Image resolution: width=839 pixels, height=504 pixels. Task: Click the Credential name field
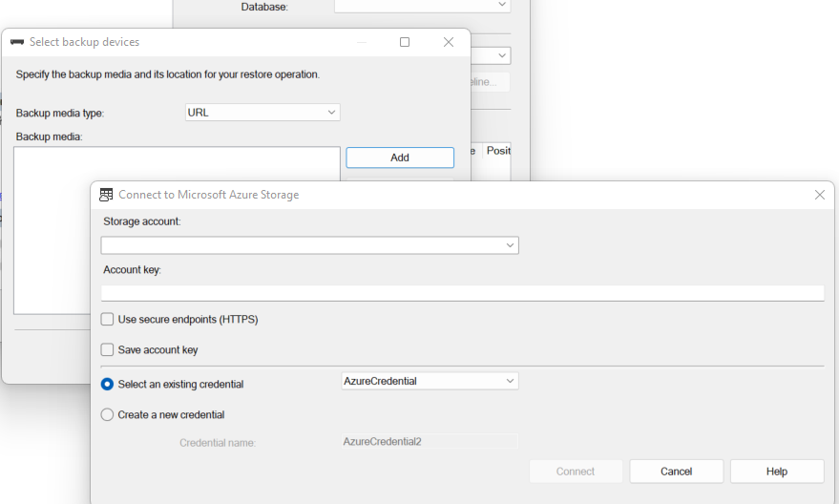[x=430, y=441]
